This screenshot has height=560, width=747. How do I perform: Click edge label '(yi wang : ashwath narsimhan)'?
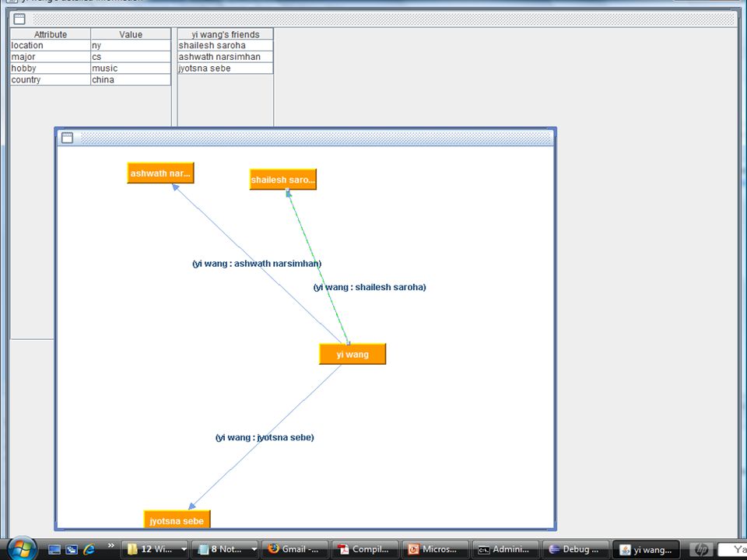pos(257,264)
